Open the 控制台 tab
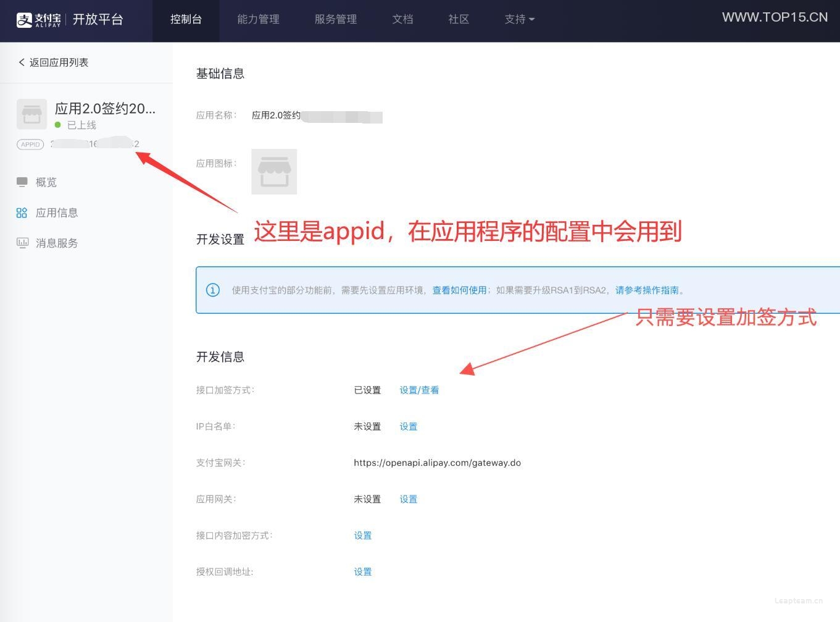This screenshot has height=622, width=840. point(186,20)
